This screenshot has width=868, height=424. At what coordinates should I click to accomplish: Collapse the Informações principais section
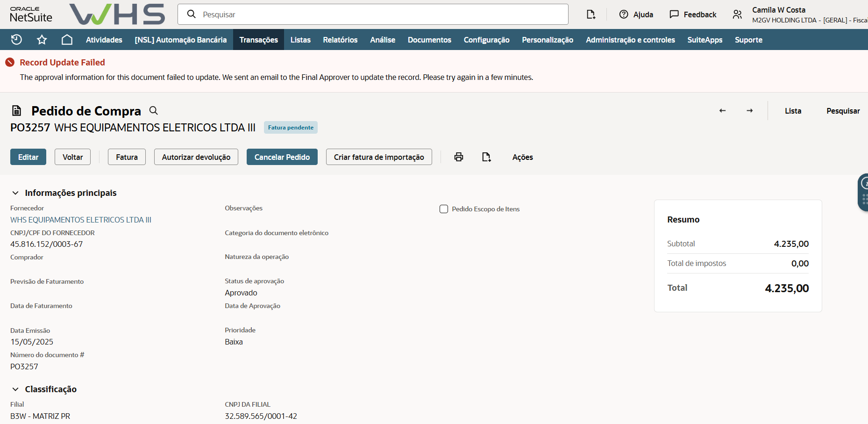(15, 193)
